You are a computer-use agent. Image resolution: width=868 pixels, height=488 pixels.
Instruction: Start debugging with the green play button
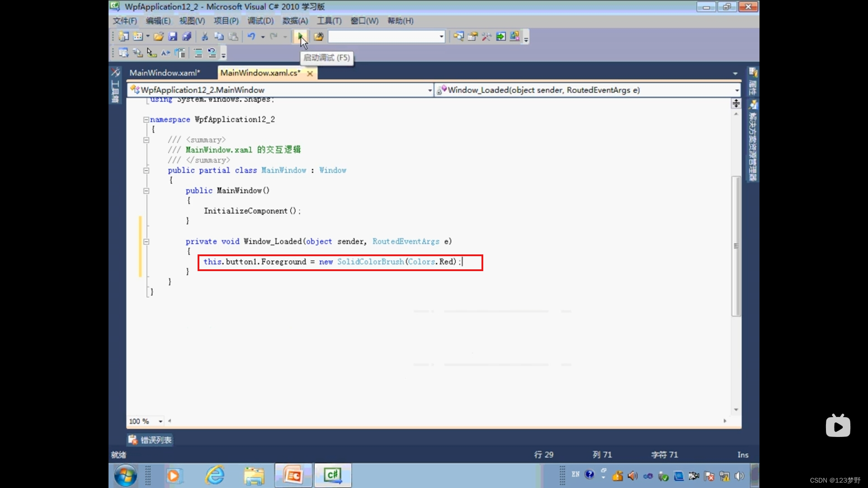pyautogui.click(x=301, y=37)
